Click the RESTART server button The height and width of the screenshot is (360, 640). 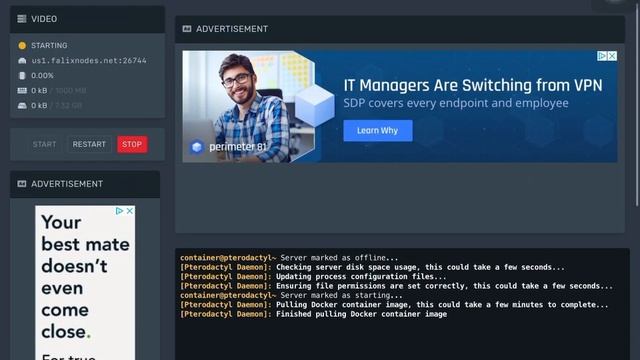coord(89,144)
